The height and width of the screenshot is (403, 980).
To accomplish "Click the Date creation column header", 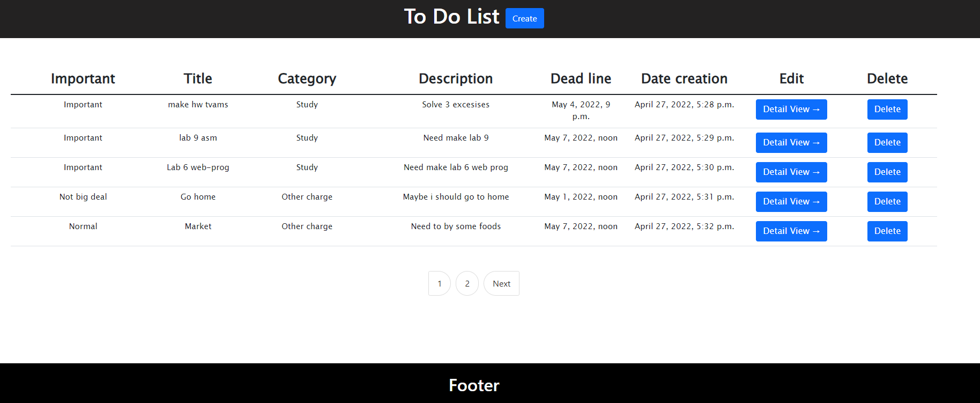I will click(684, 79).
